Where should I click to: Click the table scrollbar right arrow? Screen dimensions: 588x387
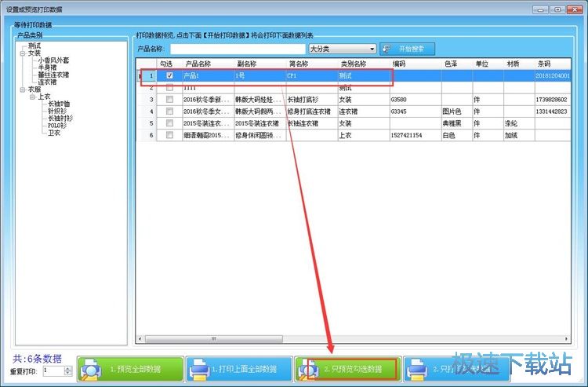[566, 339]
